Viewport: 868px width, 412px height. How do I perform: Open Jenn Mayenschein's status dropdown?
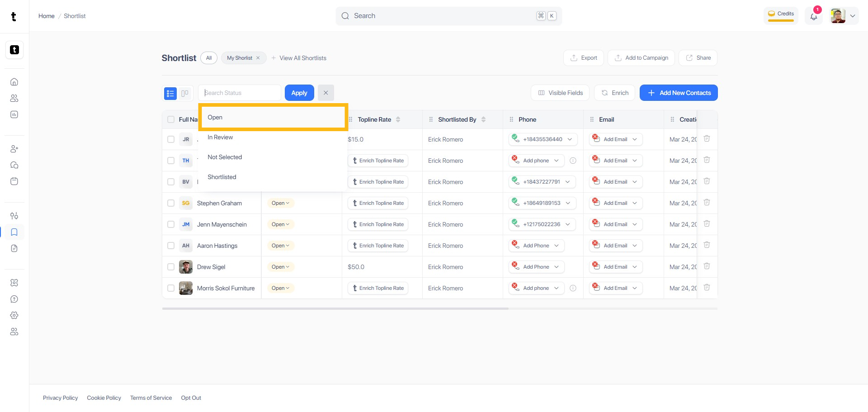click(281, 224)
